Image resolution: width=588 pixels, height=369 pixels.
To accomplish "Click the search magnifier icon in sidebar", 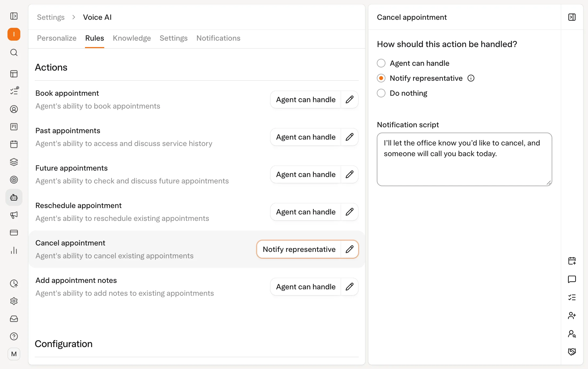I will (x=14, y=52).
